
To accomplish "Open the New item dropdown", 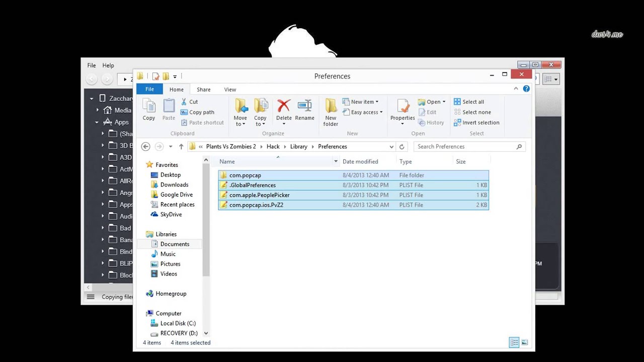I will tap(360, 102).
